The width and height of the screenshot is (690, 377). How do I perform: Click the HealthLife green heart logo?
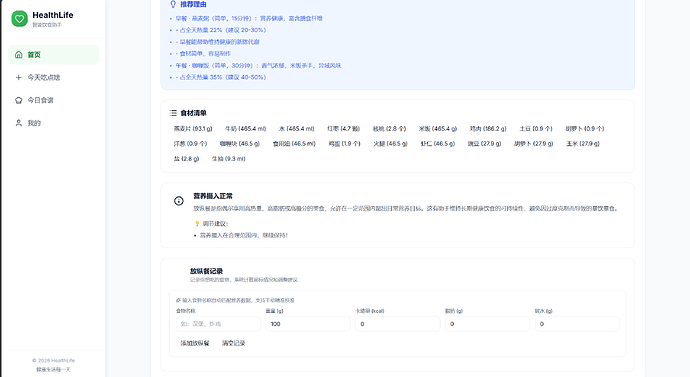point(19,19)
